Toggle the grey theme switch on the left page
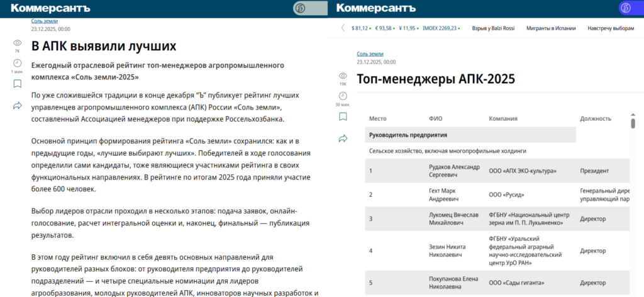 pos(310,8)
